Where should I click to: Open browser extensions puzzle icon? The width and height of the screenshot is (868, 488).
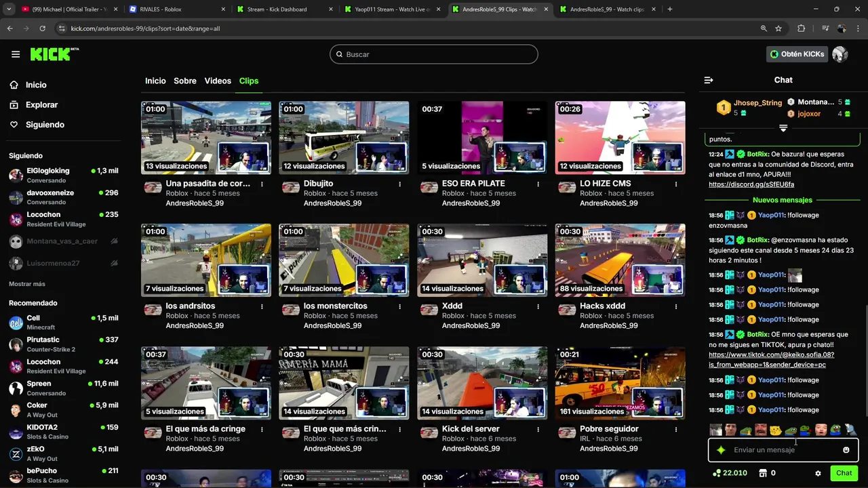tap(801, 28)
